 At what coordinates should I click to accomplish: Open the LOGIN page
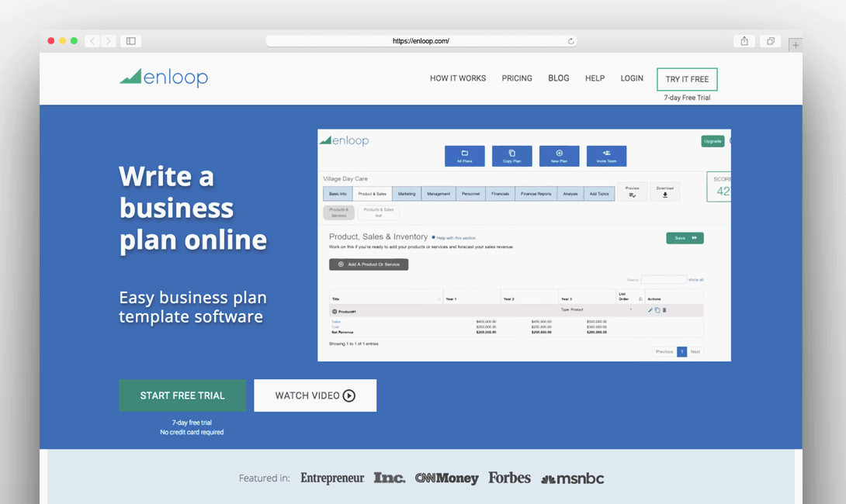point(632,78)
